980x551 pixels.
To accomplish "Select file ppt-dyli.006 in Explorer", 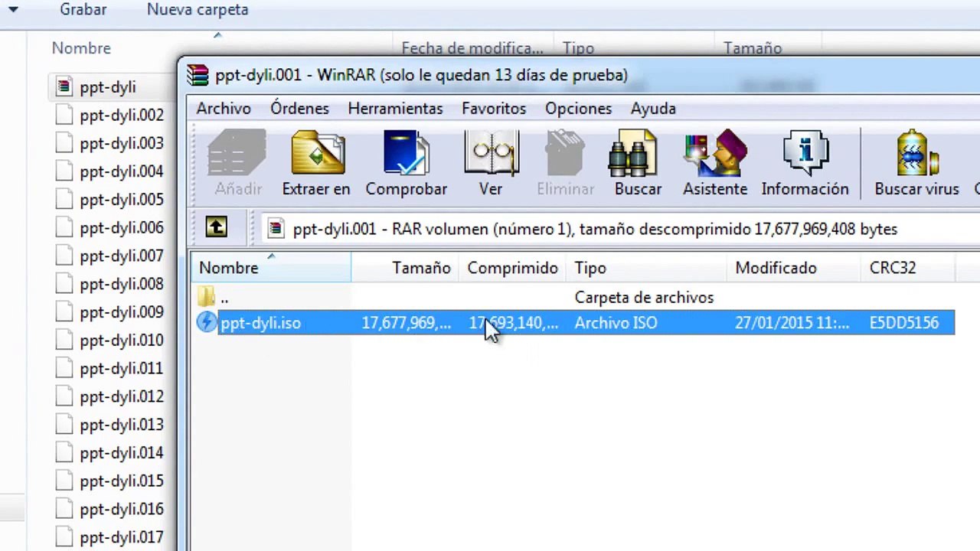I will click(x=122, y=227).
